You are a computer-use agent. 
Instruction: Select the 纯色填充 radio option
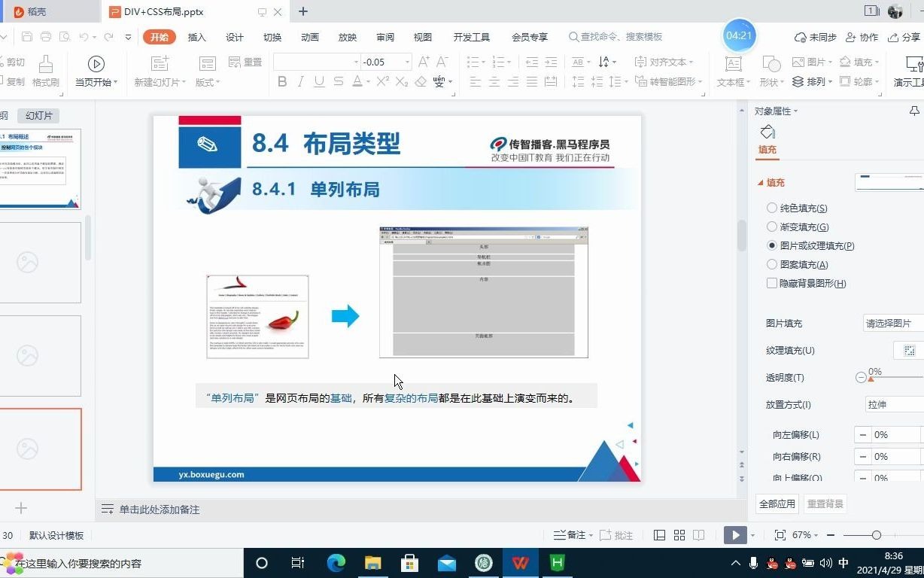pos(772,208)
